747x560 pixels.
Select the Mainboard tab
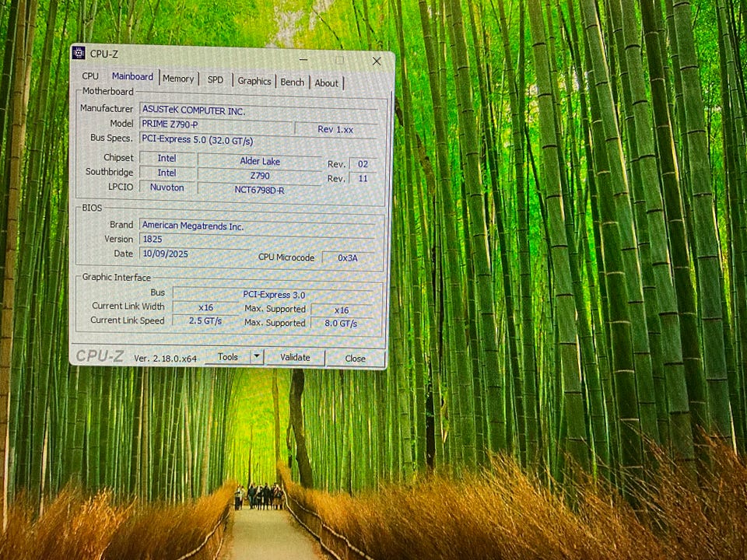[132, 77]
